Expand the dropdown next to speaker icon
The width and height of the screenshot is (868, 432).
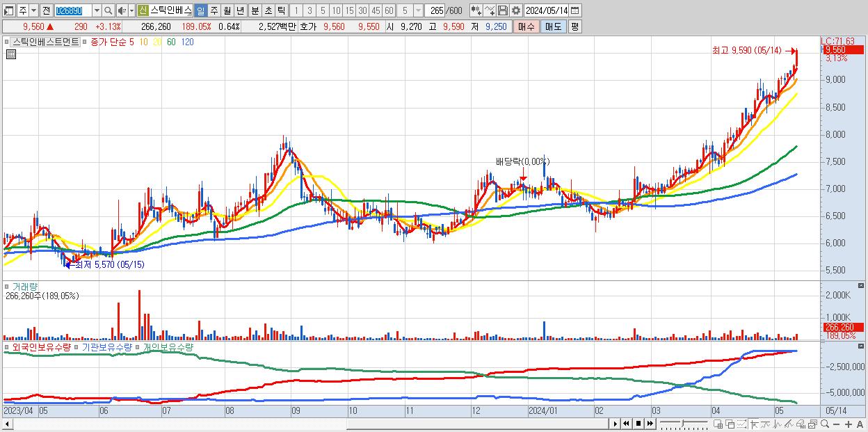pos(131,10)
